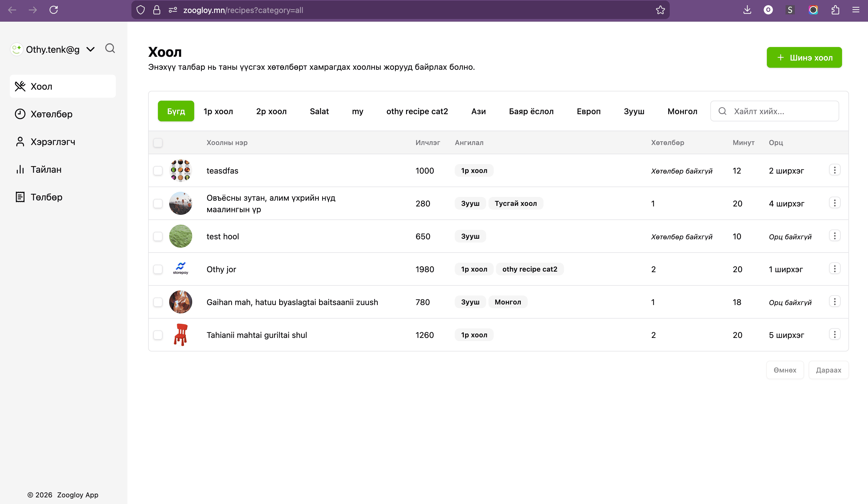Open the Төлбөр receipt icon page
The height and width of the screenshot is (504, 868).
[20, 197]
